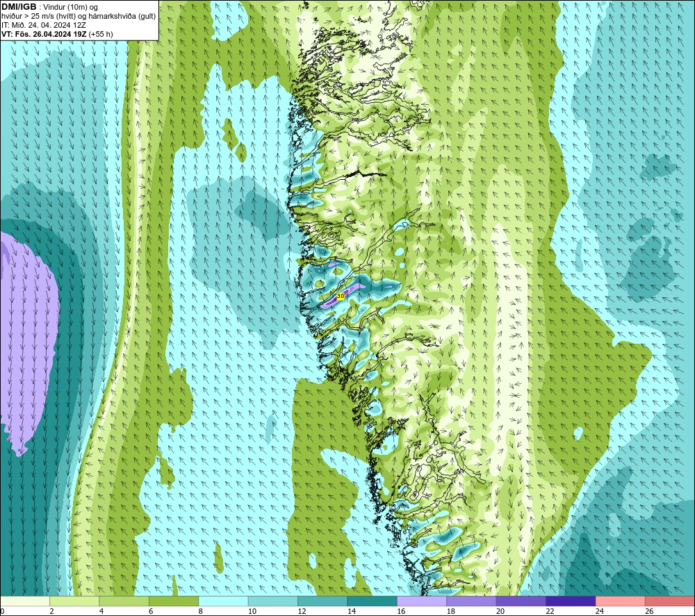Screen dimensions: 695x616
Task: Select the 6–8 m/s darker green legend swatch
Action: click(x=174, y=601)
